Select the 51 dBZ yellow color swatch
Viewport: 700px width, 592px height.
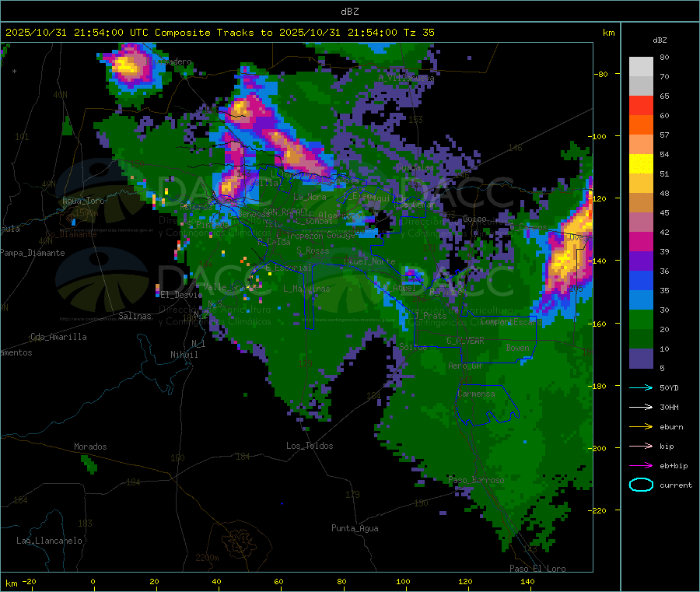coord(641,164)
